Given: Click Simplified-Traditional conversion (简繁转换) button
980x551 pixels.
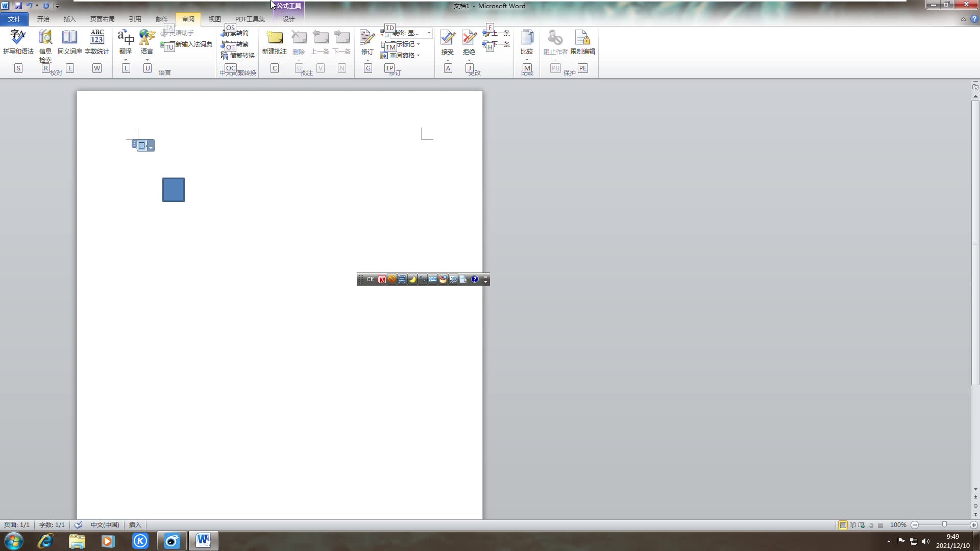Looking at the screenshot, I should click(x=241, y=55).
